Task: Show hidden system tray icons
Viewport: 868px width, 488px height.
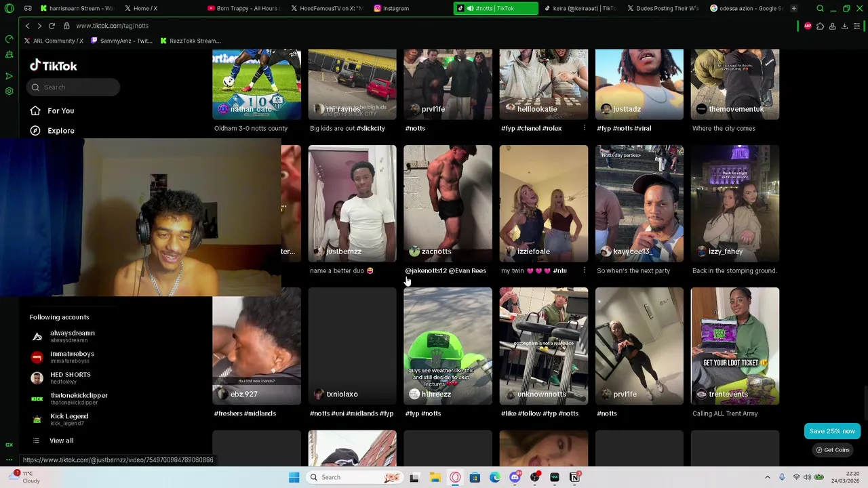Action: point(768,477)
